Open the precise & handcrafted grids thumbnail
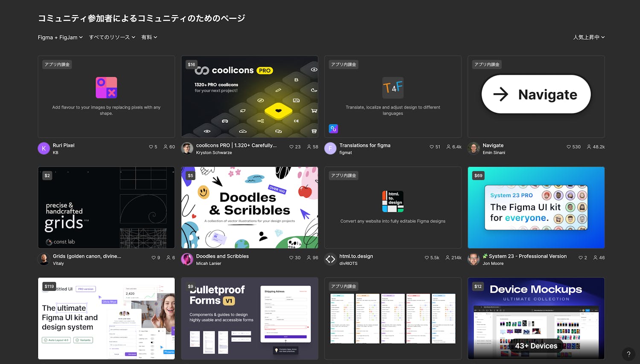The height and width of the screenshot is (364, 640). tap(106, 208)
